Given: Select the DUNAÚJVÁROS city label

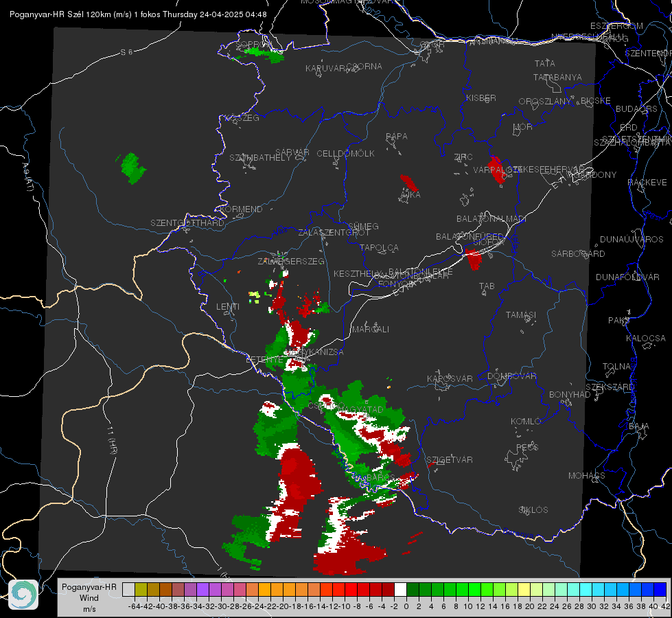Looking at the screenshot, I should click(632, 240).
